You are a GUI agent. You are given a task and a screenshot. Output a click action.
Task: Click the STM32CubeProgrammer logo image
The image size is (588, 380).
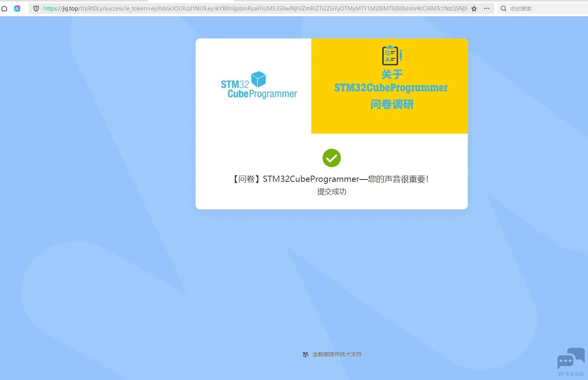click(x=259, y=85)
